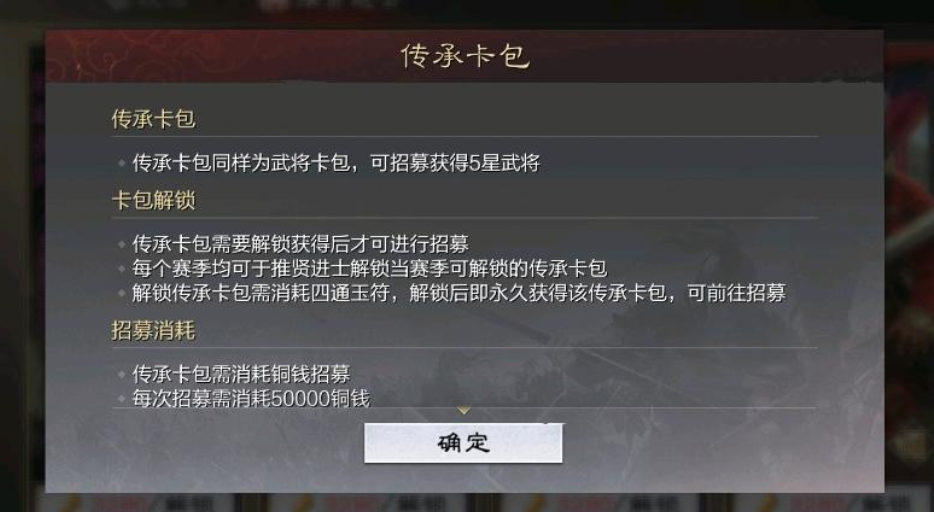934x512 pixels.
Task: Select the 卡包解锁 section heading
Action: coord(153,201)
